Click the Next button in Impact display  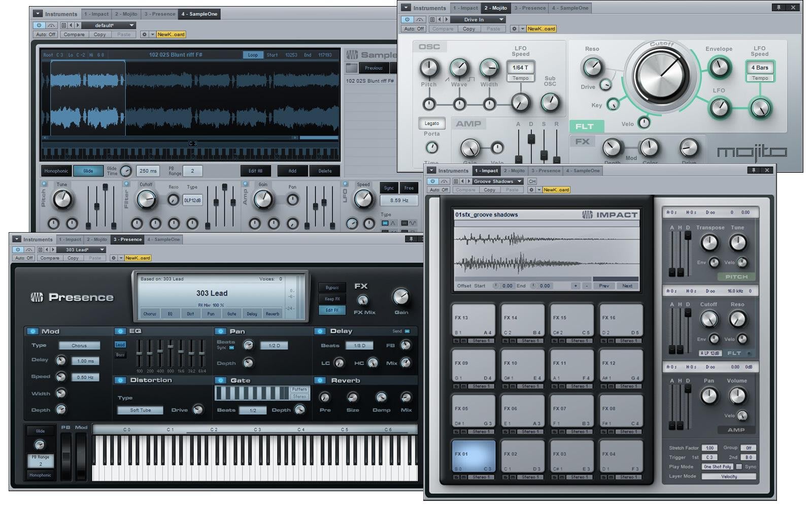pos(627,286)
